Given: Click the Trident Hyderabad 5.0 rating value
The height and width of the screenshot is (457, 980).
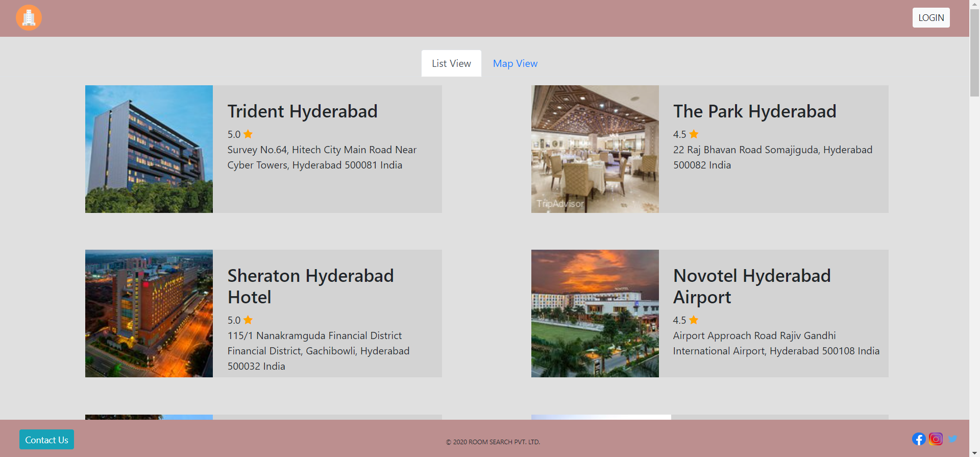Looking at the screenshot, I should pyautogui.click(x=234, y=134).
